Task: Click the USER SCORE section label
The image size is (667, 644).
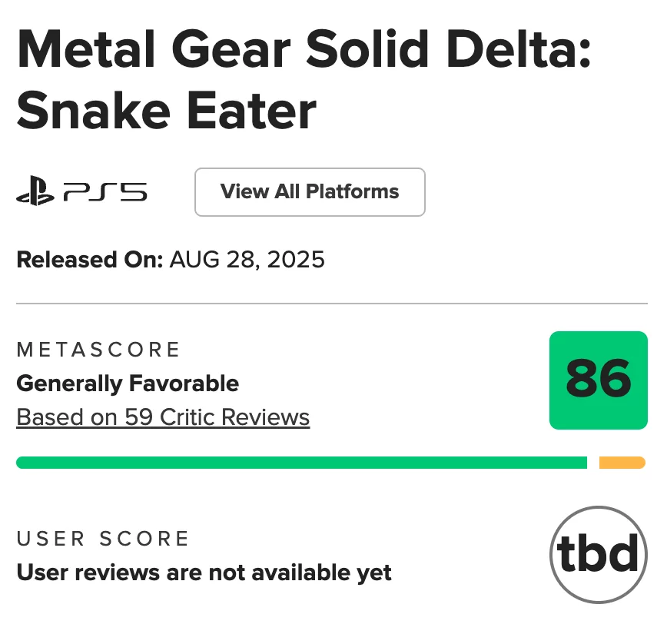Action: pos(102,539)
